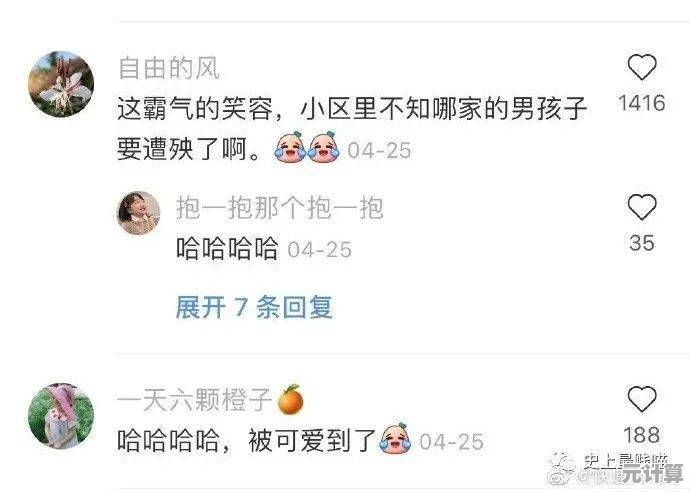The width and height of the screenshot is (690, 492).
Task: Like the comment by 自由的风
Action: [642, 67]
